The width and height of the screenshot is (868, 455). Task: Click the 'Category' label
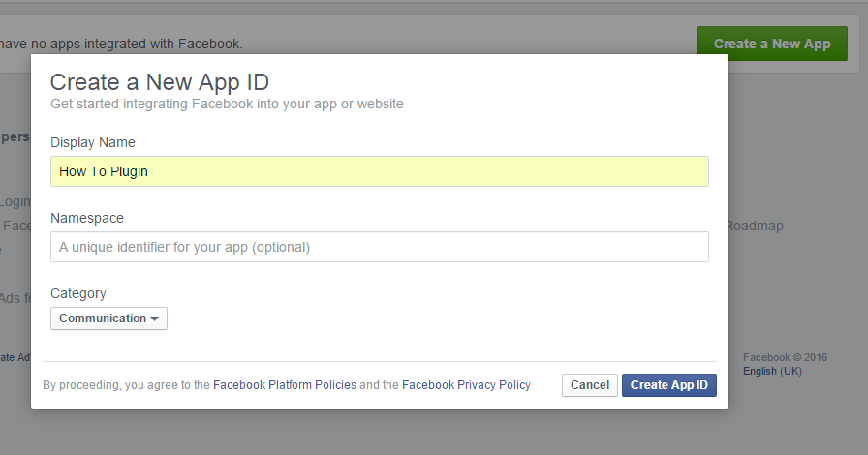coord(78,294)
